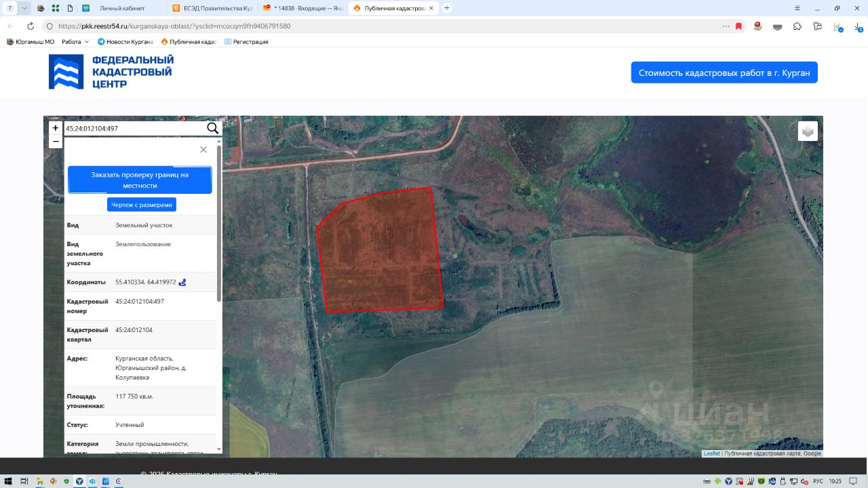This screenshot has width=868, height=488.
Task: Expand the "Работа" bookmarks folder
Action: (75, 42)
